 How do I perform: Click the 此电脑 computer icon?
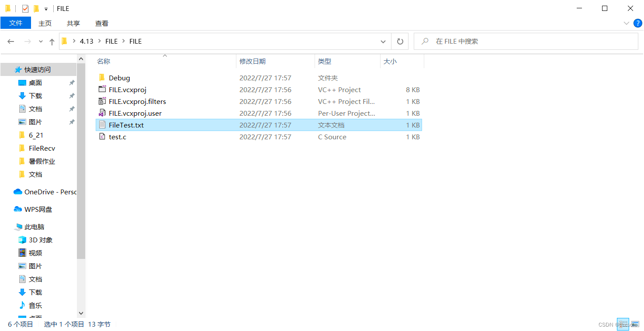pyautogui.click(x=18, y=227)
